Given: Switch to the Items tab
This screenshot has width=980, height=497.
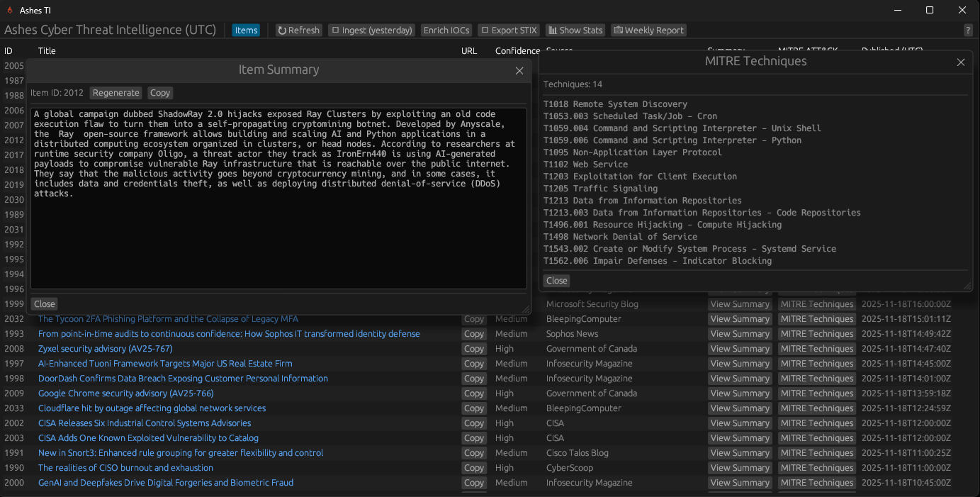Looking at the screenshot, I should pos(246,30).
